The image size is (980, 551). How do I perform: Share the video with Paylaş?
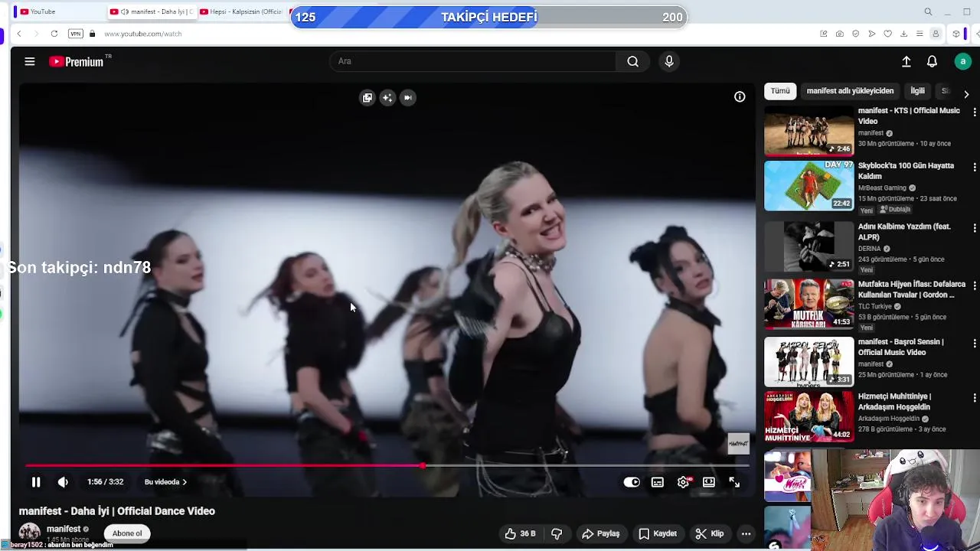tap(600, 533)
